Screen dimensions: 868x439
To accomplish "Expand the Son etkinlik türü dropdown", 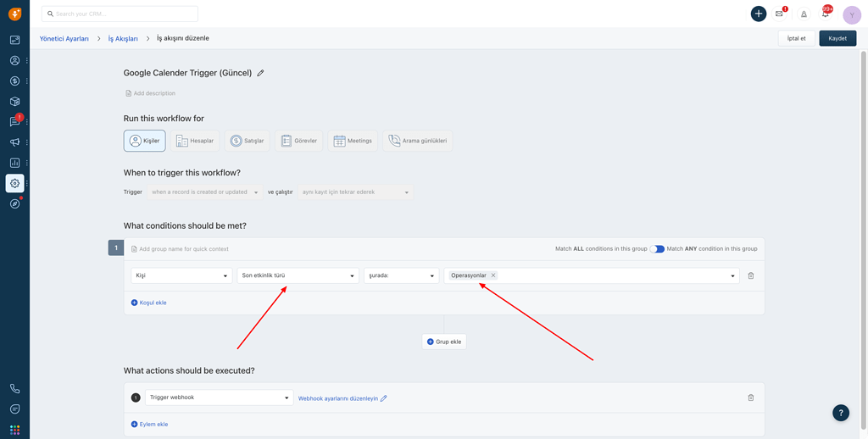I will click(298, 275).
